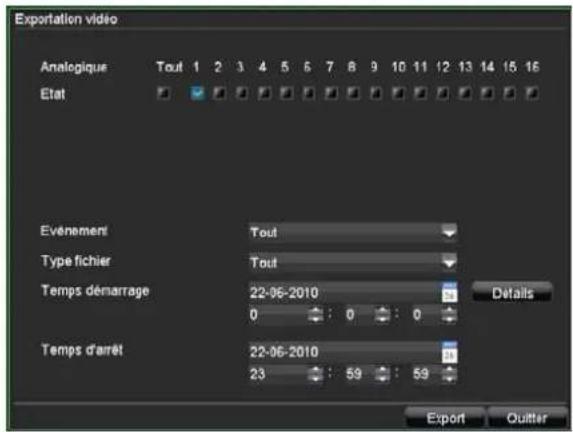Open calendar for Temps d'arrêt date
Viewport: 573px width, 432px height.
449,352
